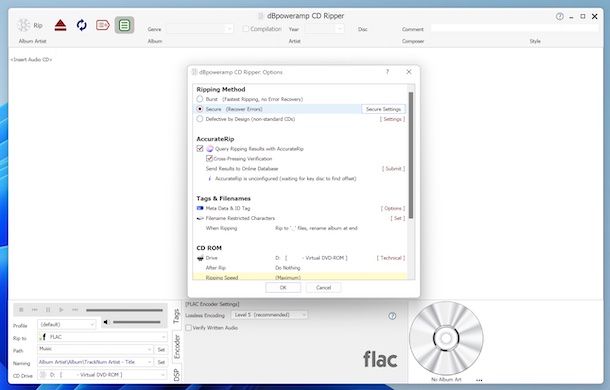Click the Set button next to Naming
Viewport: 610px width, 390px height.
pyautogui.click(x=161, y=362)
